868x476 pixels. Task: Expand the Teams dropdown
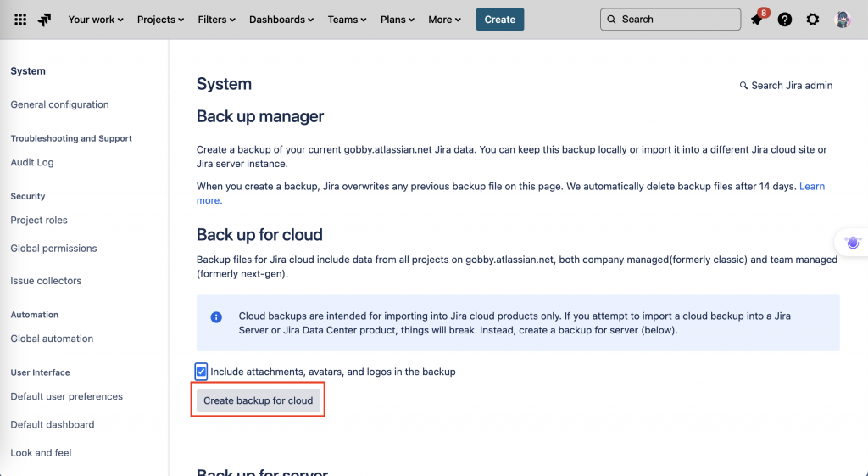(x=347, y=20)
